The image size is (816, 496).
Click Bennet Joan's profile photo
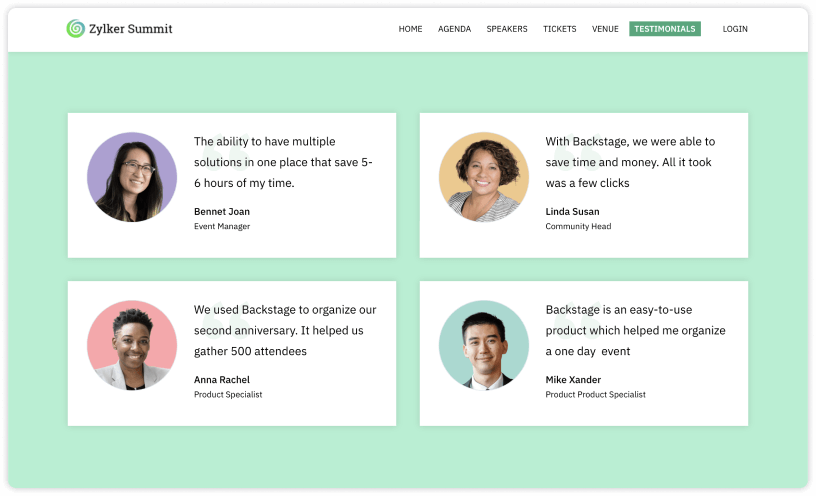click(132, 177)
